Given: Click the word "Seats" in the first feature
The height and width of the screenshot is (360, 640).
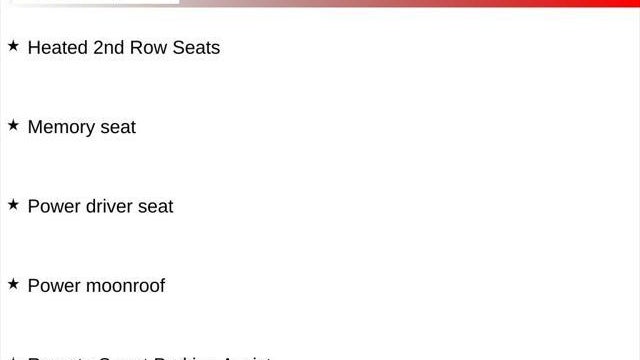Looking at the screenshot, I should point(196,47).
